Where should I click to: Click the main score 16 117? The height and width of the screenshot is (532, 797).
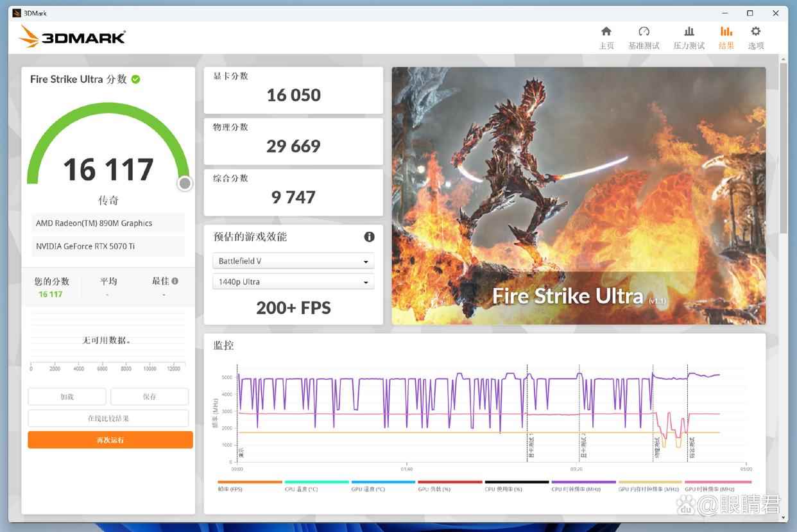[x=108, y=170]
